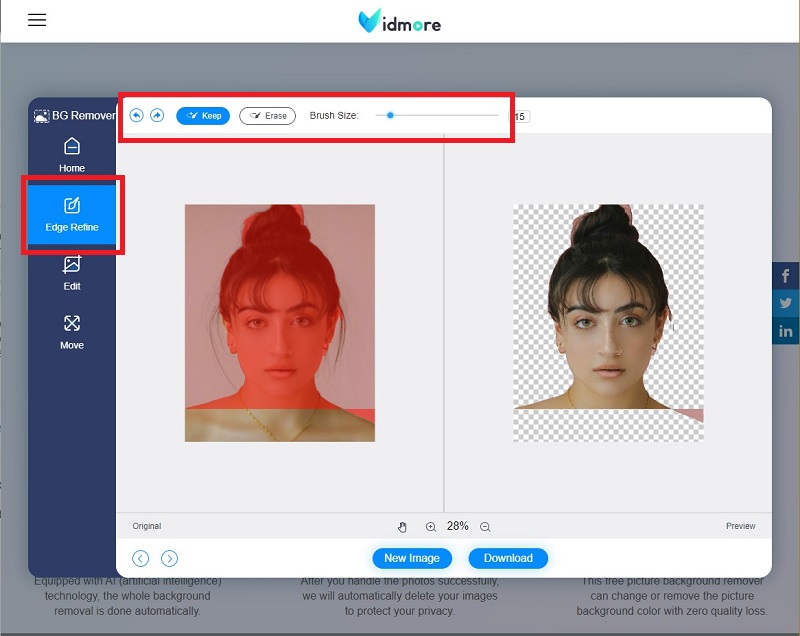Adjust the Brush Size slider
This screenshot has height=636, width=800.
(390, 116)
